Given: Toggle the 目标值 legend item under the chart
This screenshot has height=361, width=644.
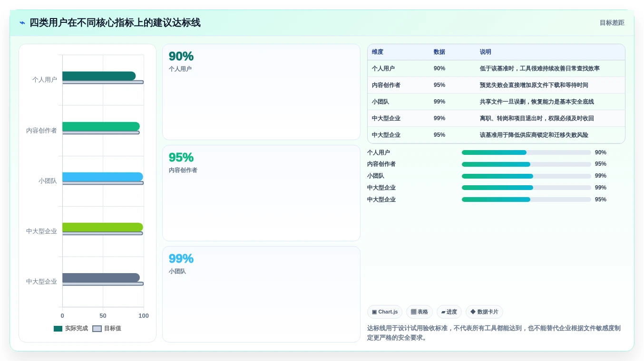Looking at the screenshot, I should click(x=107, y=328).
